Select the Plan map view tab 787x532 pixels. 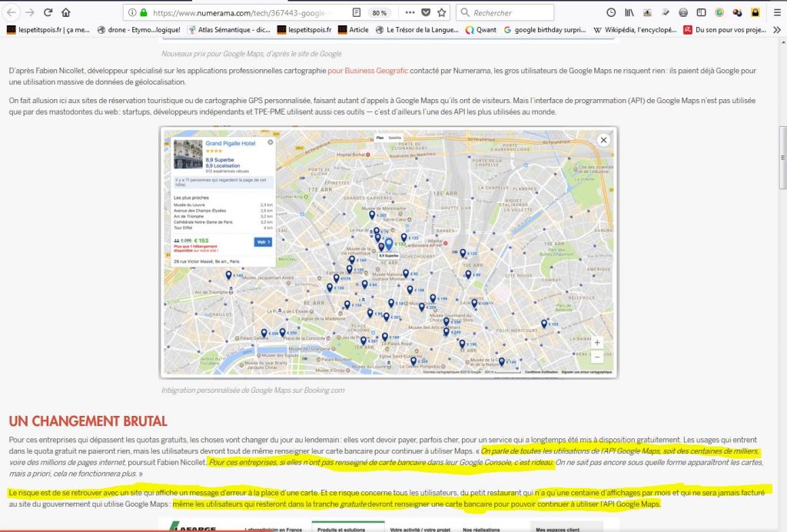tap(380, 138)
